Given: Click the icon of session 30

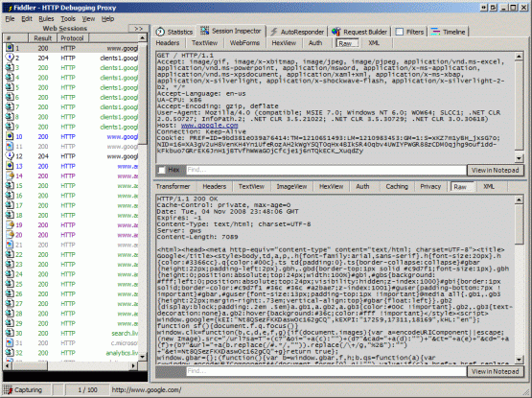Looking at the screenshot, I should [x=10, y=333].
